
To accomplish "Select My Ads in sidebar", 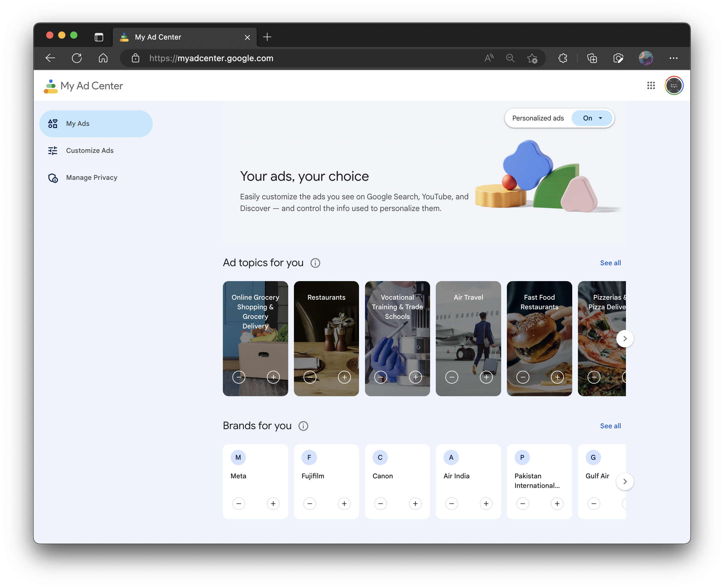I will tap(96, 124).
